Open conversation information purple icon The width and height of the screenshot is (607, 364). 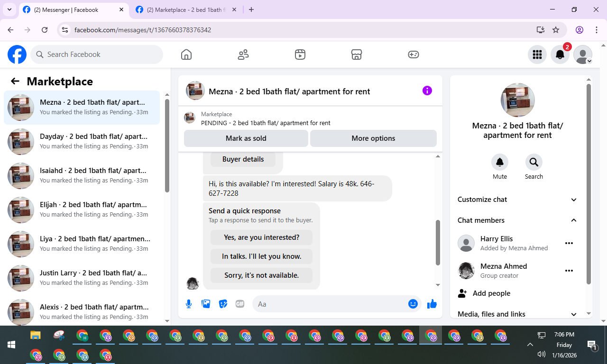[427, 91]
